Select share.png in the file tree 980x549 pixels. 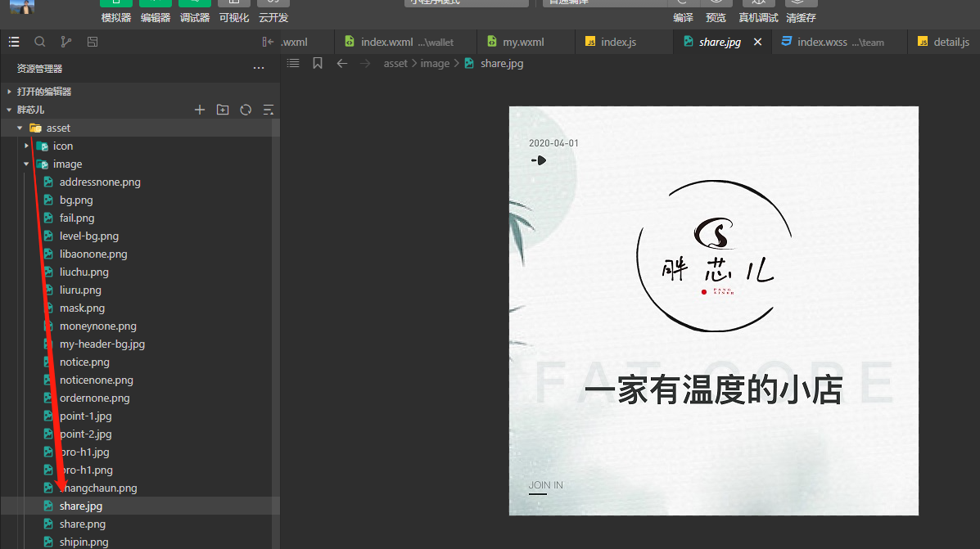pos(82,524)
